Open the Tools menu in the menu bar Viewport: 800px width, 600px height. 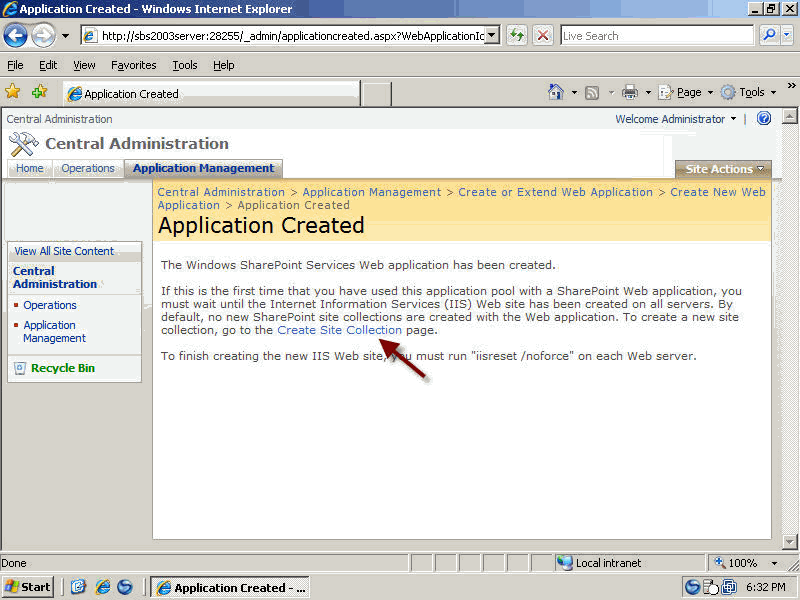tap(185, 65)
